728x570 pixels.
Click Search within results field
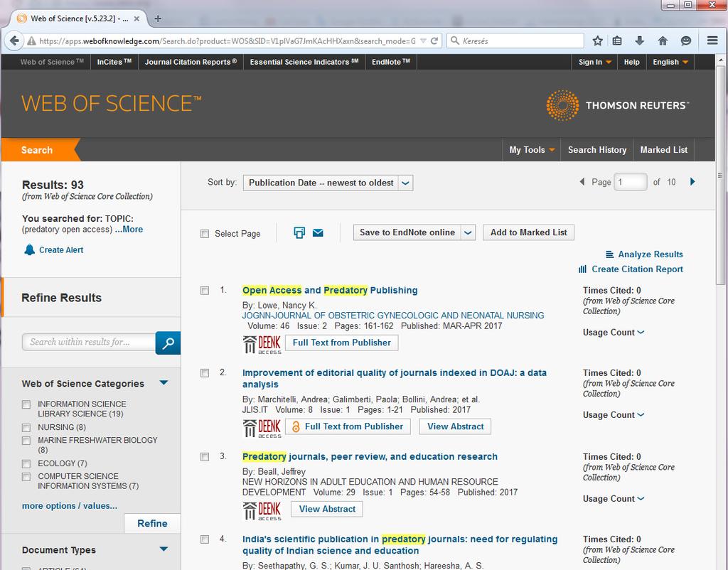88,342
